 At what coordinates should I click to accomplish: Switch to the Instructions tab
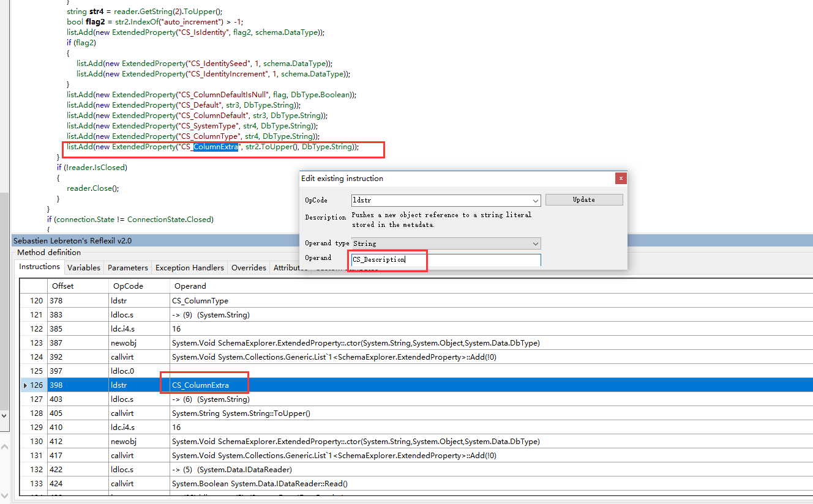pos(39,267)
